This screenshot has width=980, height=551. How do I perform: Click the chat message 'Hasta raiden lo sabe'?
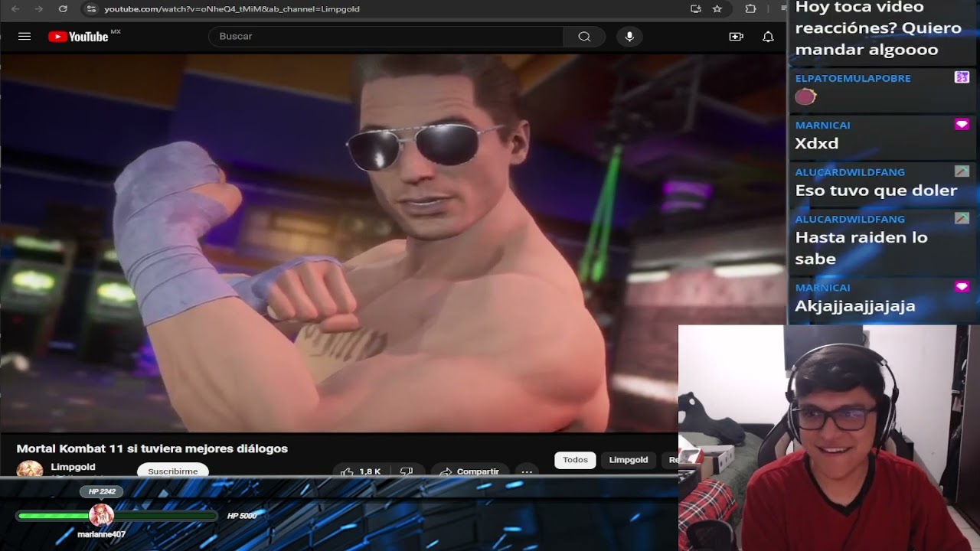(x=861, y=248)
